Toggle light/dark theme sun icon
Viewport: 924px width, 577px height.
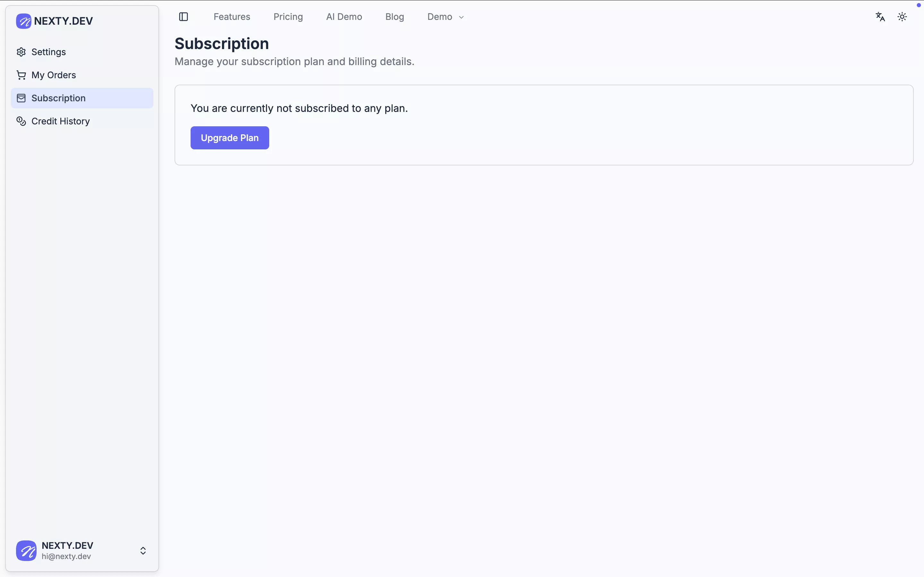click(902, 17)
